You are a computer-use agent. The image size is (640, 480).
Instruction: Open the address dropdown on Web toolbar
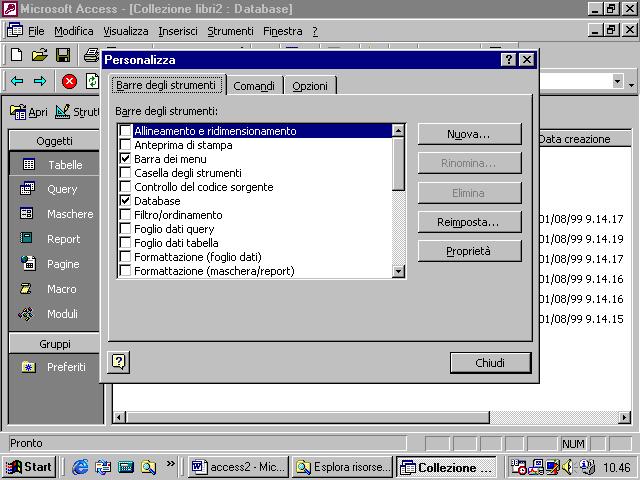618,81
